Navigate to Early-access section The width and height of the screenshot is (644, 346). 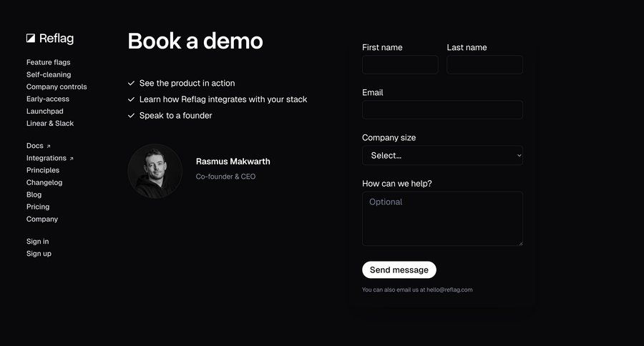48,99
